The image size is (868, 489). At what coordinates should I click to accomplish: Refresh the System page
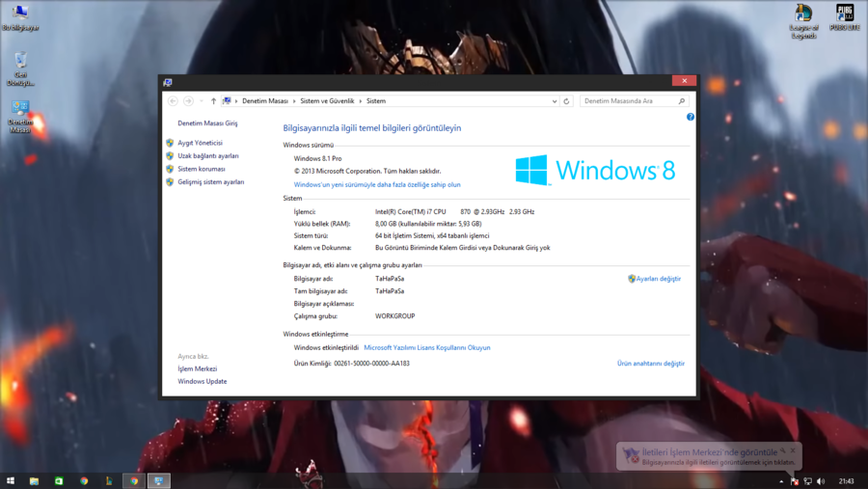click(x=566, y=101)
